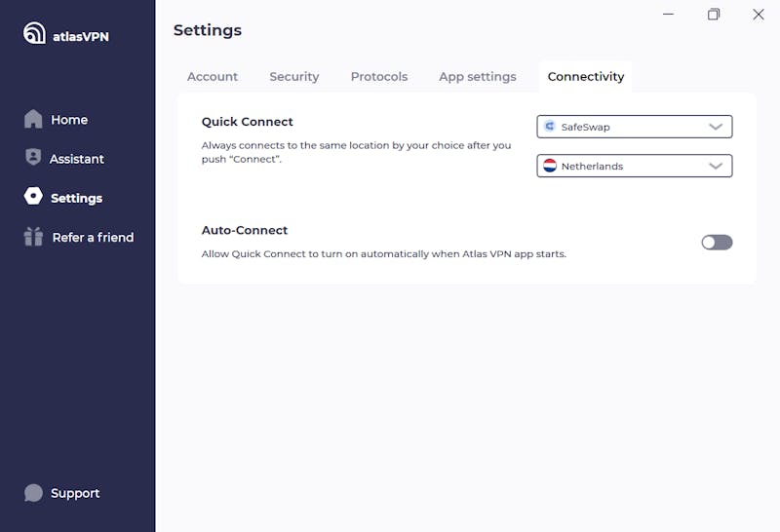Open Home via the house icon
Image resolution: width=780 pixels, height=532 pixels.
(x=33, y=119)
